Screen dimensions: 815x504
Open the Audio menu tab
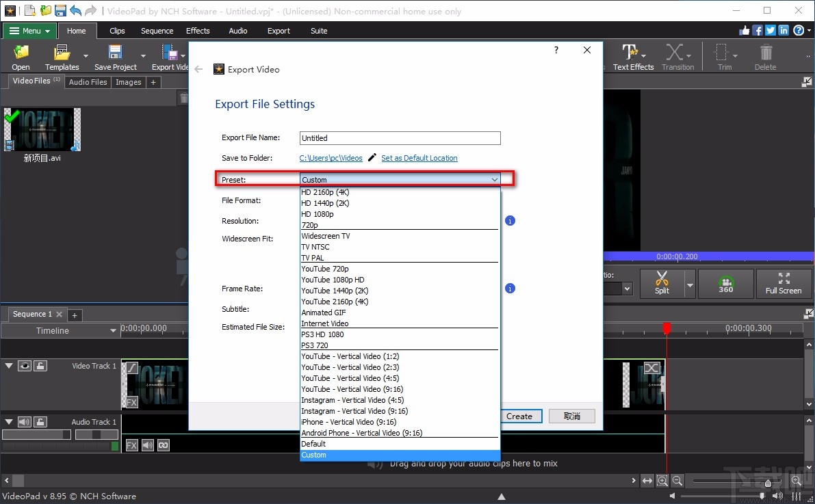[x=238, y=31]
